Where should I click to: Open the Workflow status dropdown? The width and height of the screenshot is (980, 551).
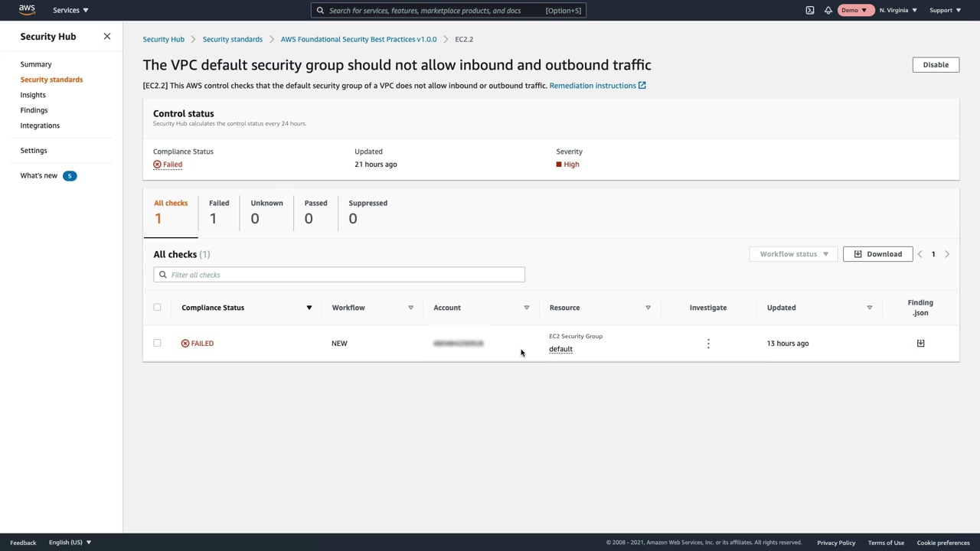pos(793,254)
